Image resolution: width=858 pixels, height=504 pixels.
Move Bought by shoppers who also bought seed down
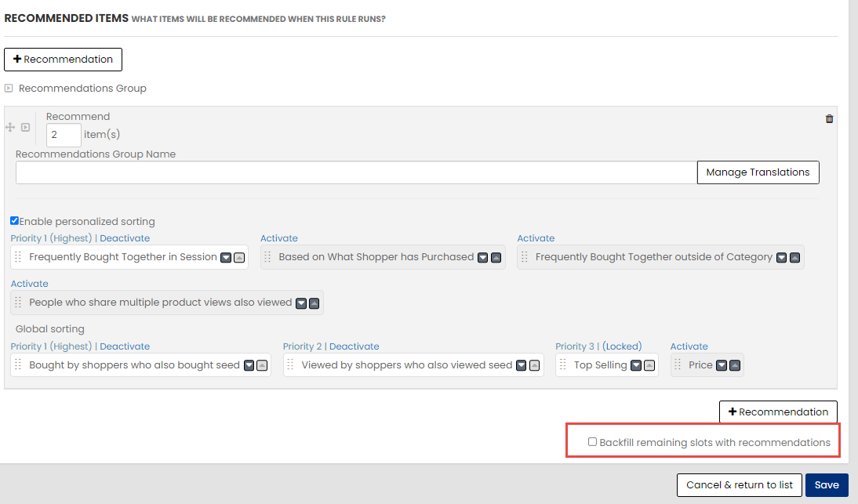click(x=249, y=365)
